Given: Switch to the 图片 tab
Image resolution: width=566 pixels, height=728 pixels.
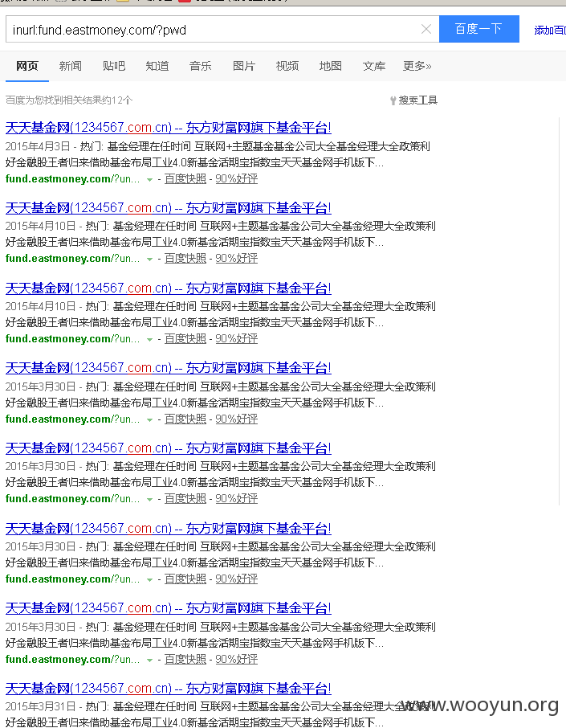Looking at the screenshot, I should click(x=244, y=66).
